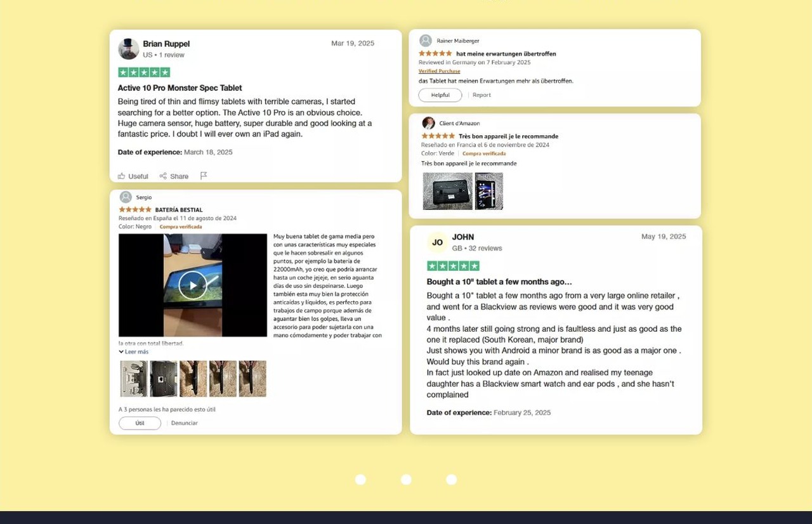Click the date Mar 19, 2025
The width and height of the screenshot is (812, 524).
[x=353, y=43]
